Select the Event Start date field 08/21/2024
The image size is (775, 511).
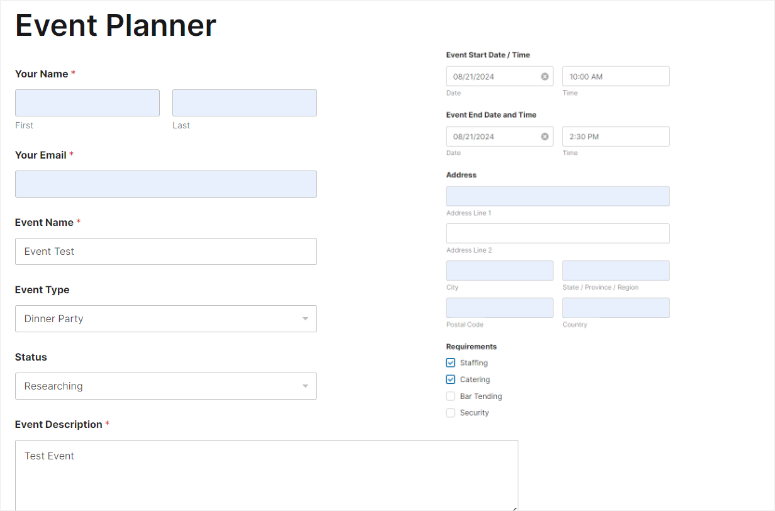500,77
